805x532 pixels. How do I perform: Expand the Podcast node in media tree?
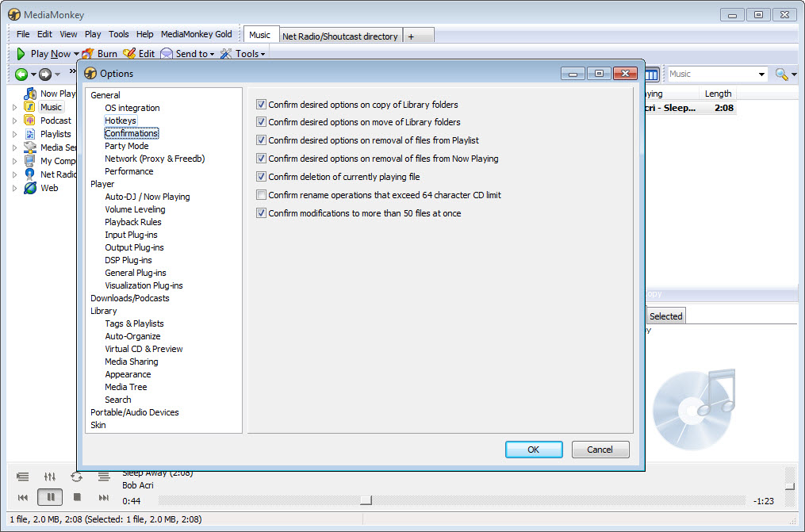tap(14, 121)
